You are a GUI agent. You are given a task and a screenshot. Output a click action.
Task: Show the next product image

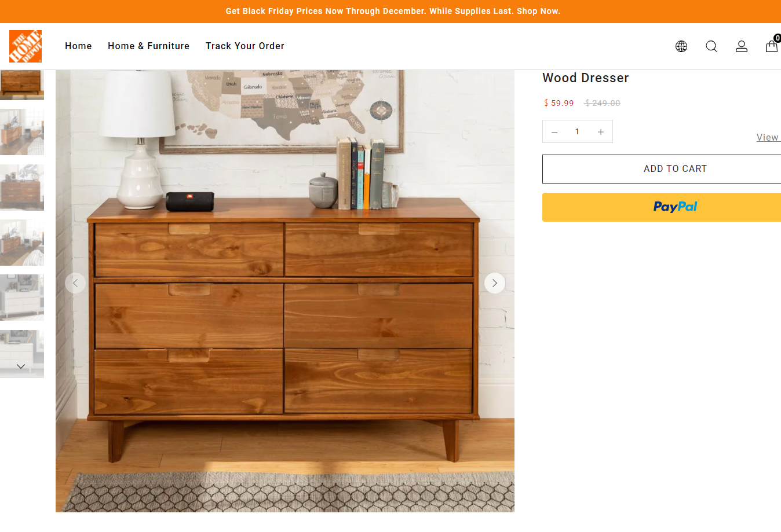(495, 283)
